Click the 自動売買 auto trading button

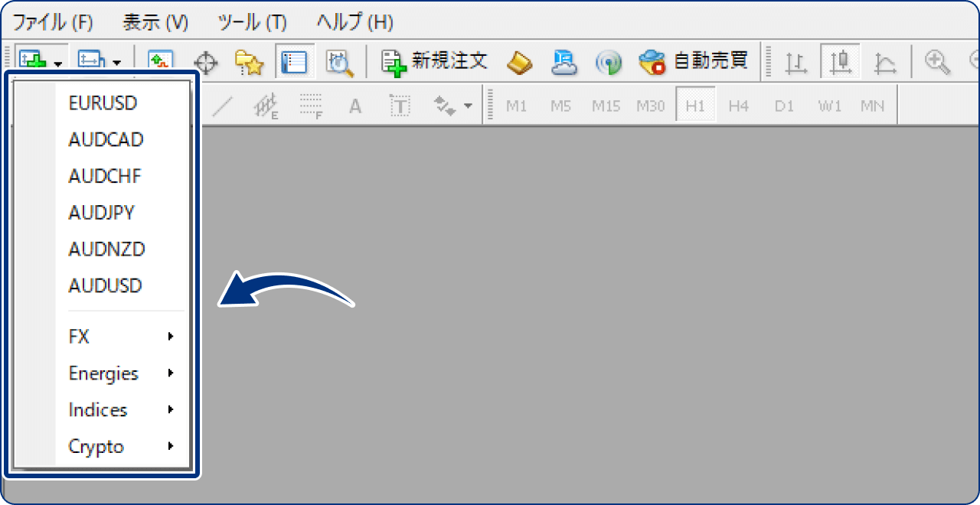tap(694, 62)
